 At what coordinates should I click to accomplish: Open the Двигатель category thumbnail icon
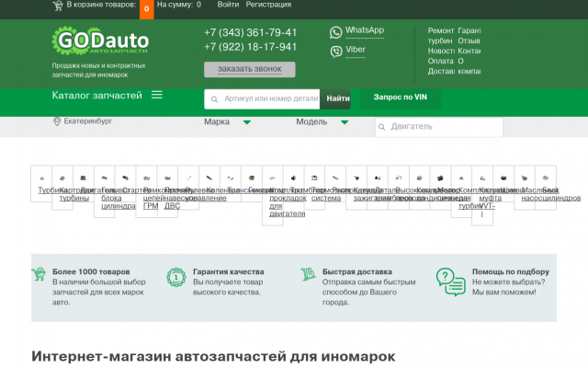pos(84,178)
